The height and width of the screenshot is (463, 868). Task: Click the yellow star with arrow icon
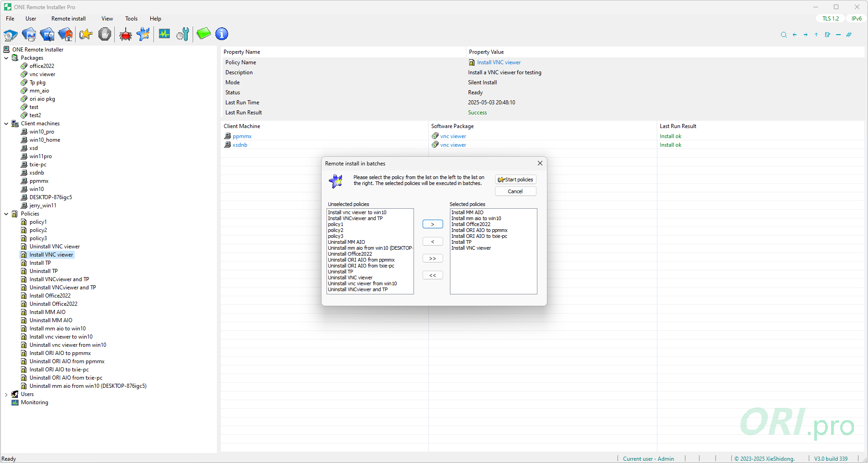point(86,34)
